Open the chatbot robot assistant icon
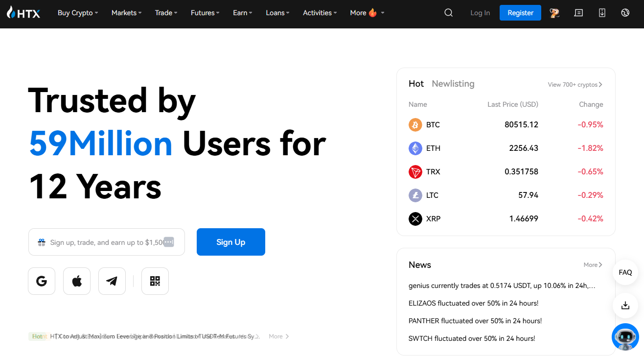Viewport: 644px width, 358px height. pos(625,337)
